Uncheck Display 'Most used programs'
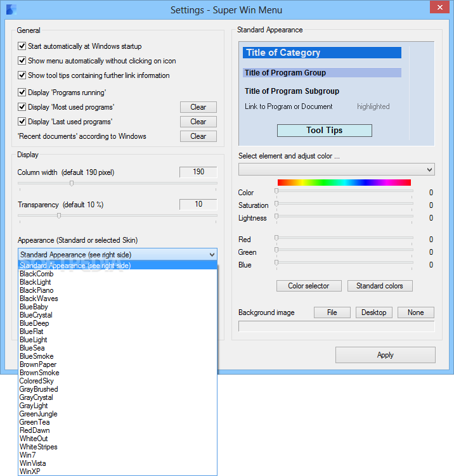 [22, 107]
